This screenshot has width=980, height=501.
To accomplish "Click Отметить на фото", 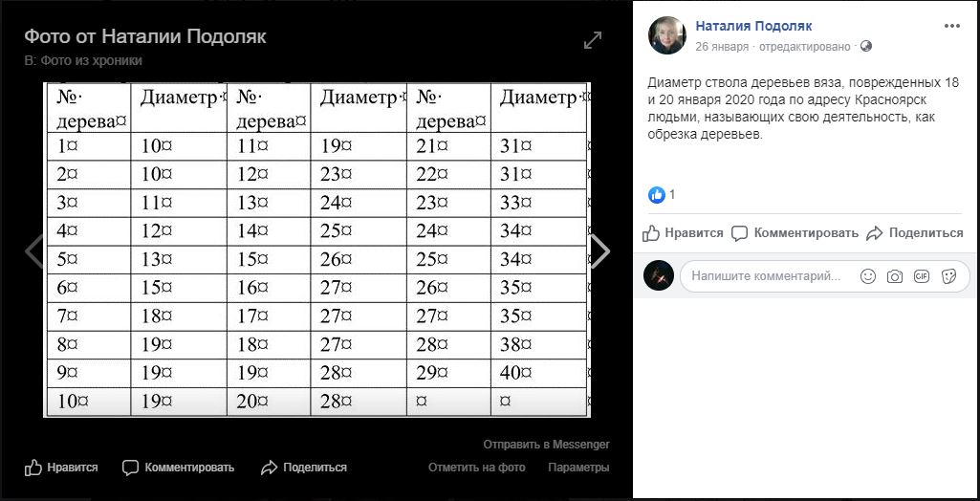I will pyautogui.click(x=477, y=468).
